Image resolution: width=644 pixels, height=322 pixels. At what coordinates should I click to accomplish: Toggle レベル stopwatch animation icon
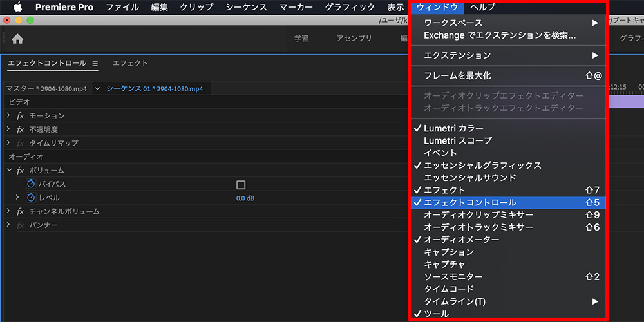31,198
